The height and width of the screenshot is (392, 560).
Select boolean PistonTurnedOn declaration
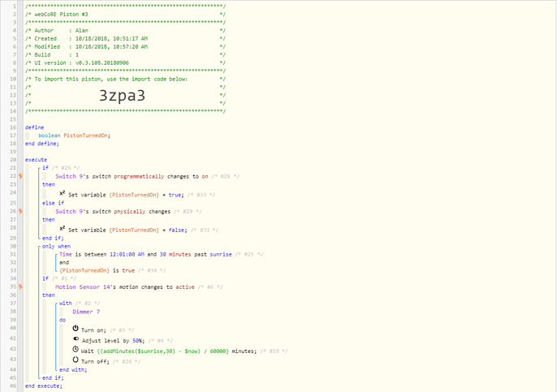point(75,136)
